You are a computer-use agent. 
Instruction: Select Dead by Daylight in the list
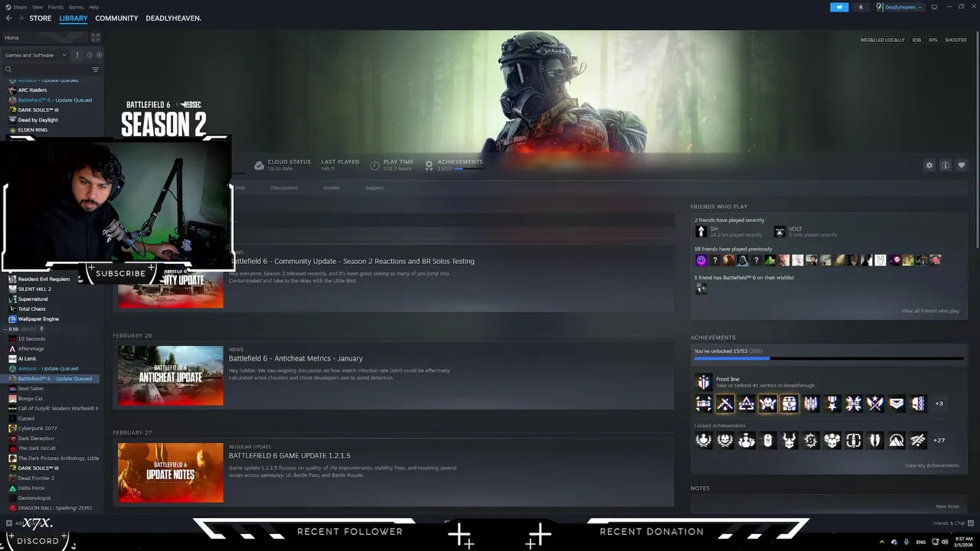point(38,120)
